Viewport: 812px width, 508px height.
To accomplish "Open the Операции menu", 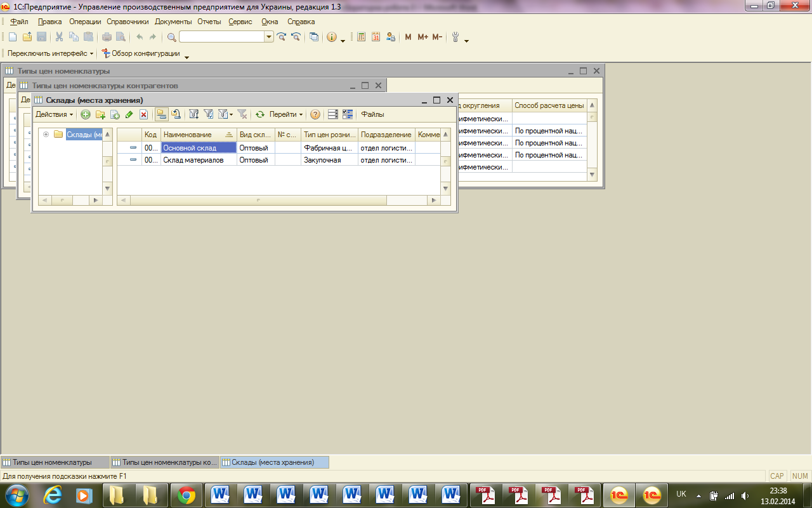I will [85, 22].
